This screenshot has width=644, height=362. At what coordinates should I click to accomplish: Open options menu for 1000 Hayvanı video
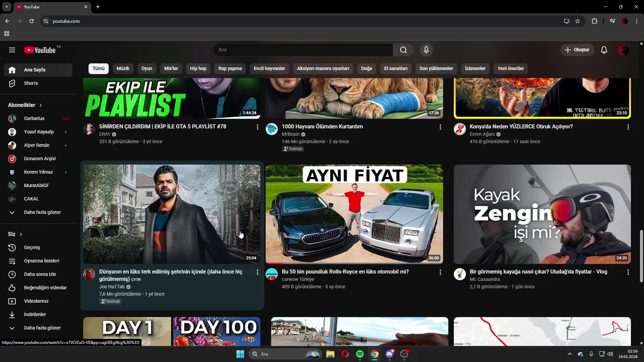tap(440, 127)
